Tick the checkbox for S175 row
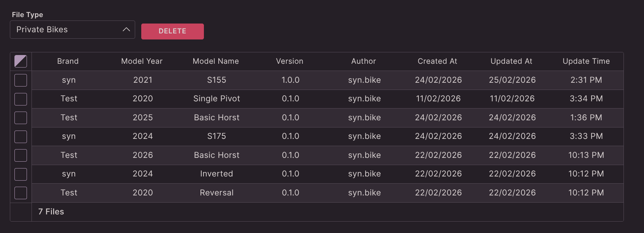This screenshot has height=233, width=644. tap(21, 137)
